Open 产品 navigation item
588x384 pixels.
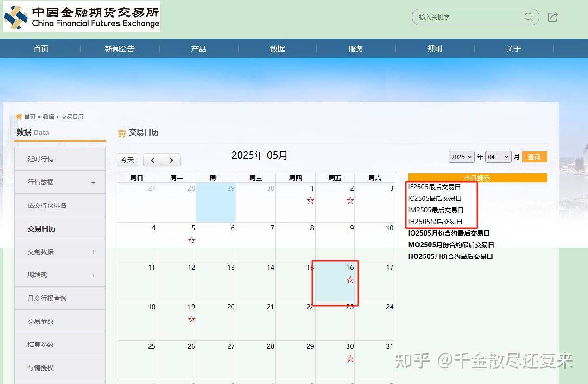click(x=198, y=49)
